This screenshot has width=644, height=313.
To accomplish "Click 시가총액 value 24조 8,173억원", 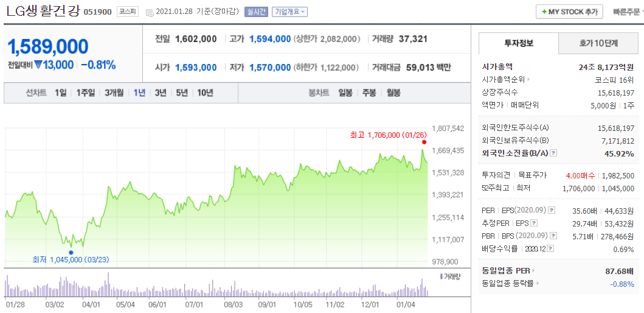I will [606, 67].
